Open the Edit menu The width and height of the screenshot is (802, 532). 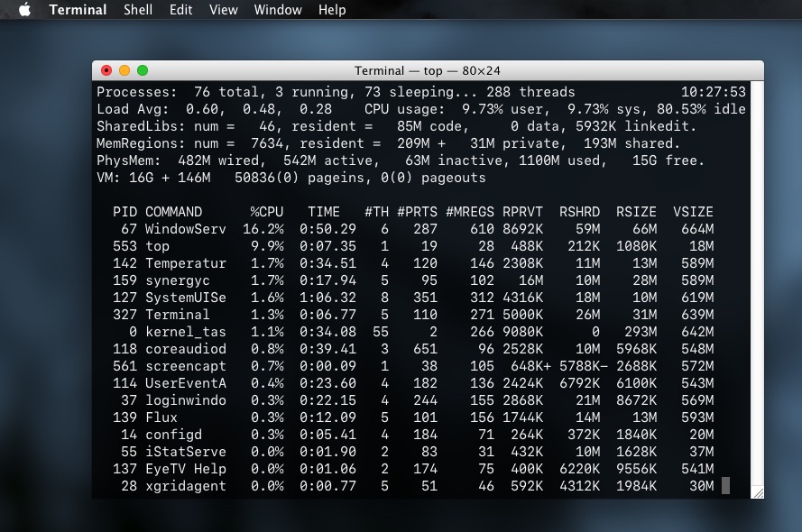[181, 10]
